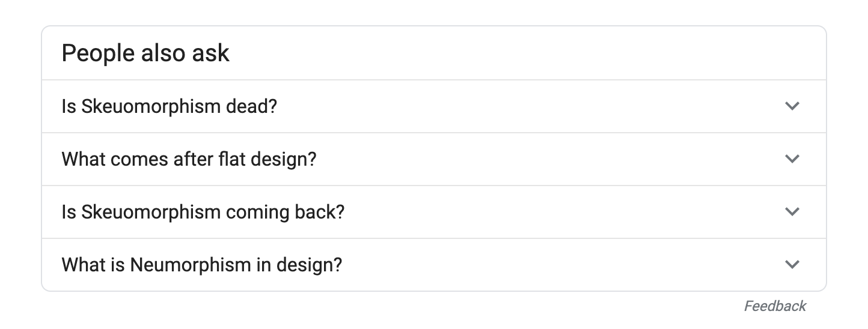Expand 'What is Neumorphism in design?' question
This screenshot has width=868, height=329.
pos(434,265)
